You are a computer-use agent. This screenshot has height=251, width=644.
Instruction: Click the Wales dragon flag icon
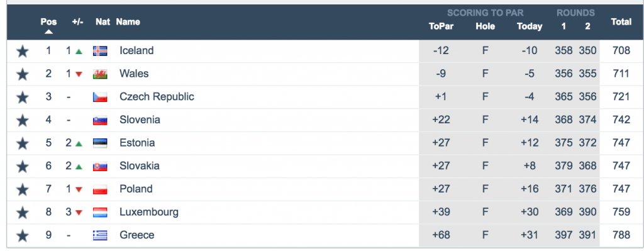tap(100, 74)
